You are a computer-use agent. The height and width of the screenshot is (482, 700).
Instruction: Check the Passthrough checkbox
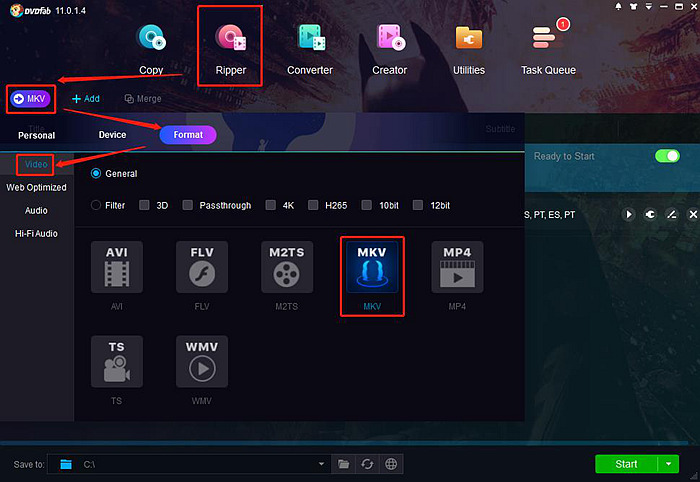pos(188,205)
